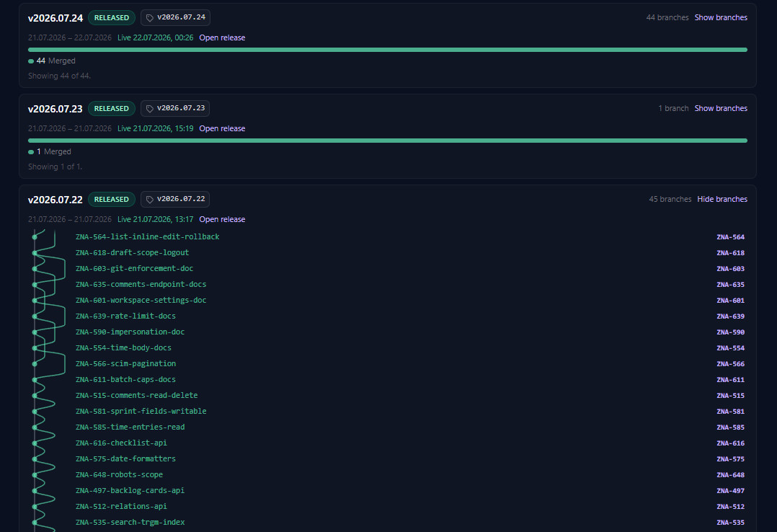This screenshot has height=532, width=777.
Task: Open release link for v2026.07.24
Action: pyautogui.click(x=222, y=37)
